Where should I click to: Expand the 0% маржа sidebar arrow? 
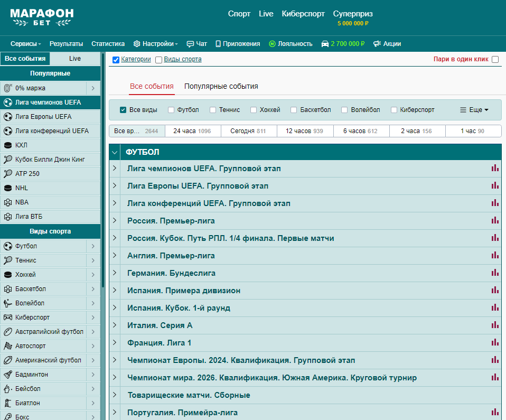93,88
